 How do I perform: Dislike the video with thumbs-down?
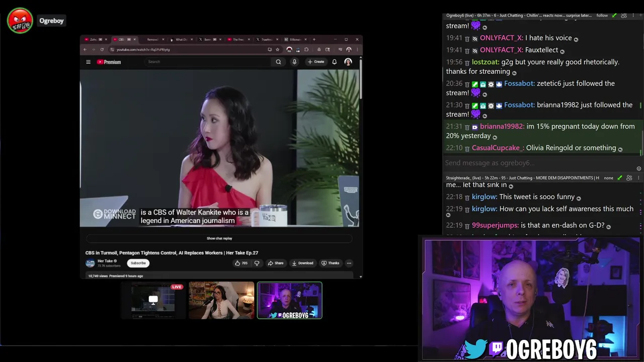pos(257,263)
